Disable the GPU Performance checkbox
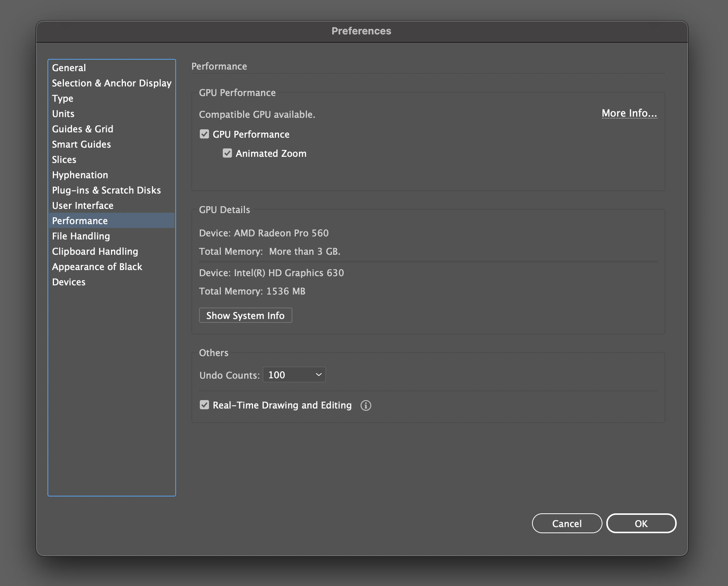Image resolution: width=728 pixels, height=586 pixels. (204, 134)
